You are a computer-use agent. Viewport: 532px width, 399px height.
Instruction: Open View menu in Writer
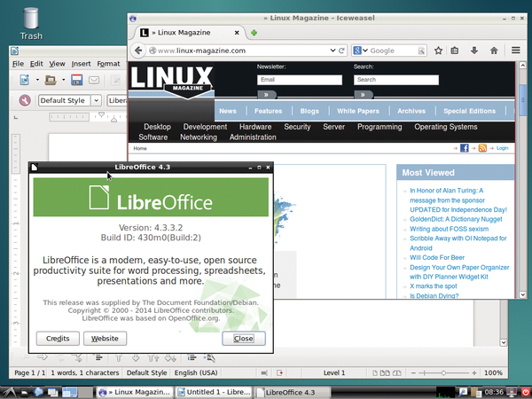[x=57, y=64]
